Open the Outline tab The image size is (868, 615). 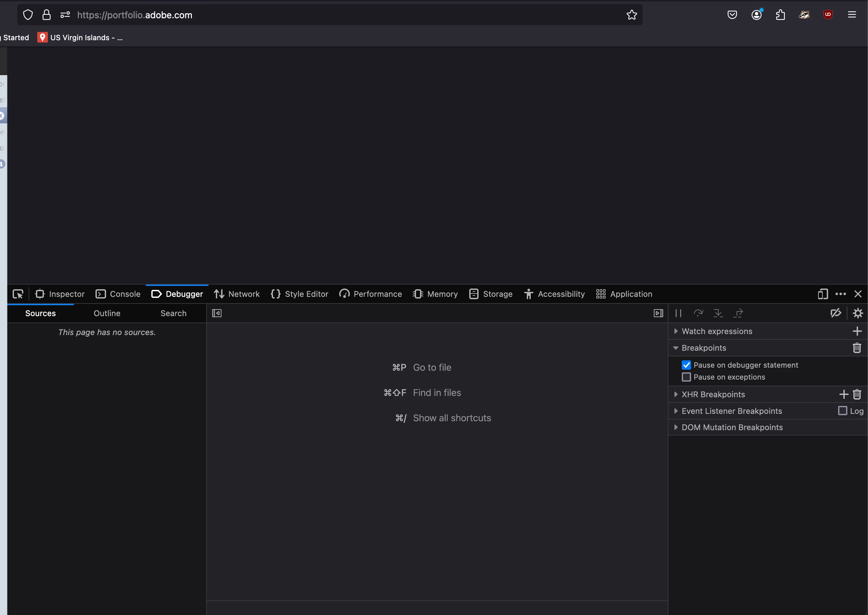[x=107, y=313]
